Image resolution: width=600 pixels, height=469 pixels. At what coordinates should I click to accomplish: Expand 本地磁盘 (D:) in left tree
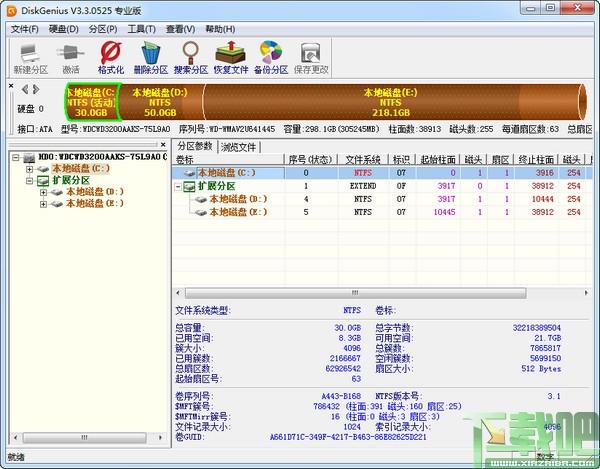coord(43,192)
